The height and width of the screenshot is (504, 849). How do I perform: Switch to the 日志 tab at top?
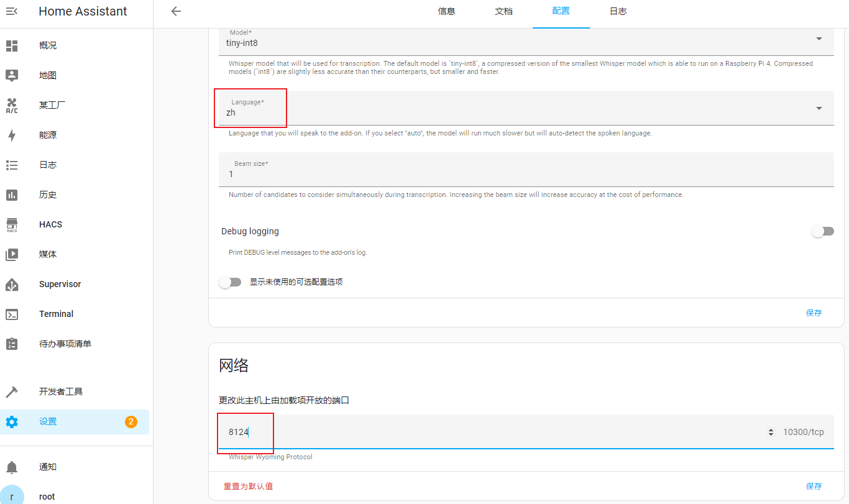[x=618, y=11]
